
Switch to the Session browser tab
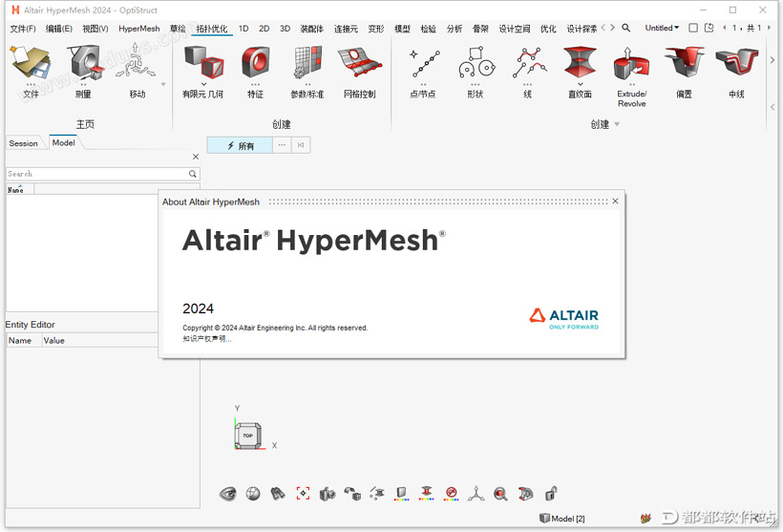click(x=24, y=143)
